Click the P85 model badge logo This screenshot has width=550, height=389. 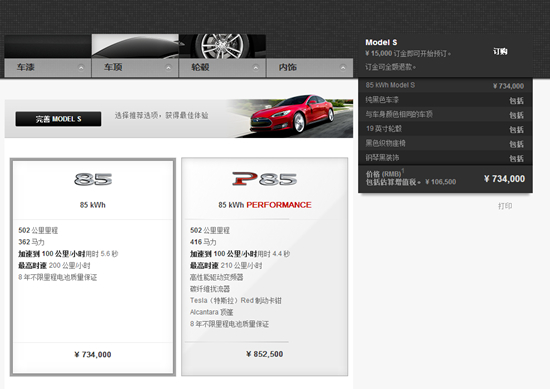[264, 179]
